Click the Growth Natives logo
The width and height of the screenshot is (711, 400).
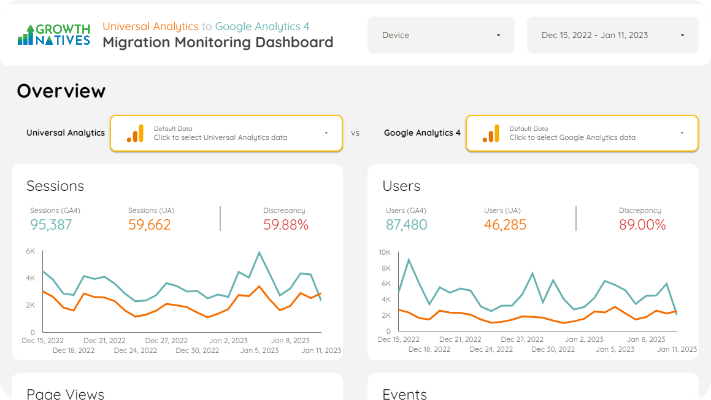54,35
